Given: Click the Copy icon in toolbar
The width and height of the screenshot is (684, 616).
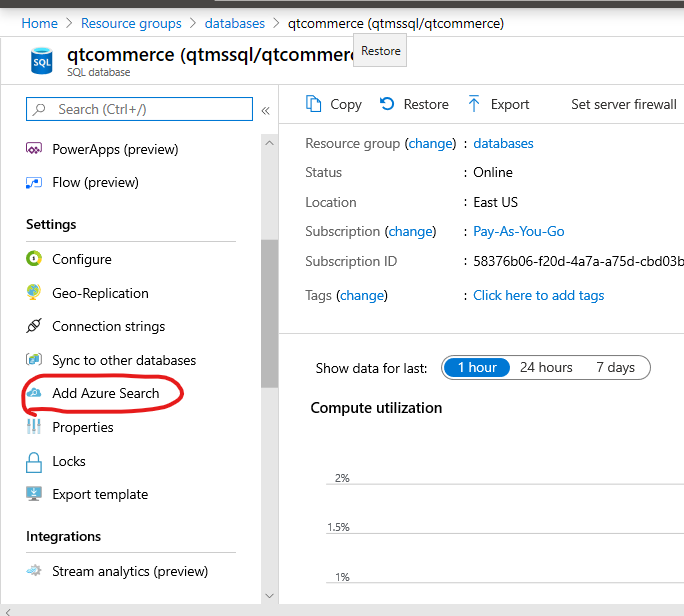Looking at the screenshot, I should pos(314,104).
